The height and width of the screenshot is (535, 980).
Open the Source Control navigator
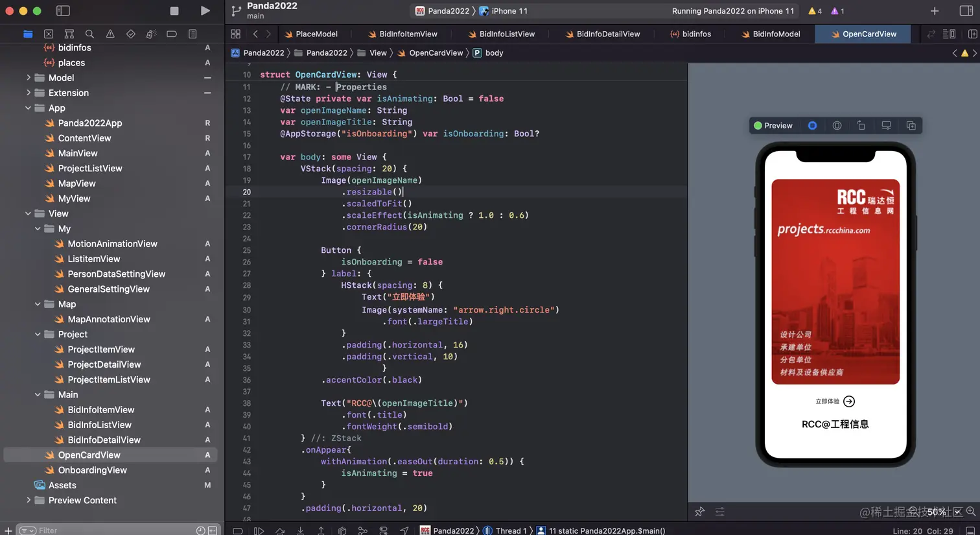click(x=49, y=34)
